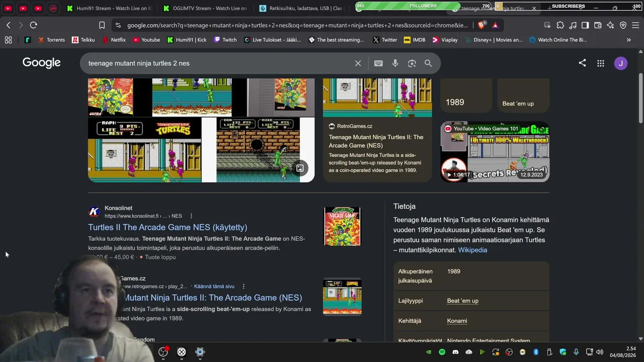This screenshot has height=362, width=644.
Task: Reload the current page
Action: click(x=33, y=25)
